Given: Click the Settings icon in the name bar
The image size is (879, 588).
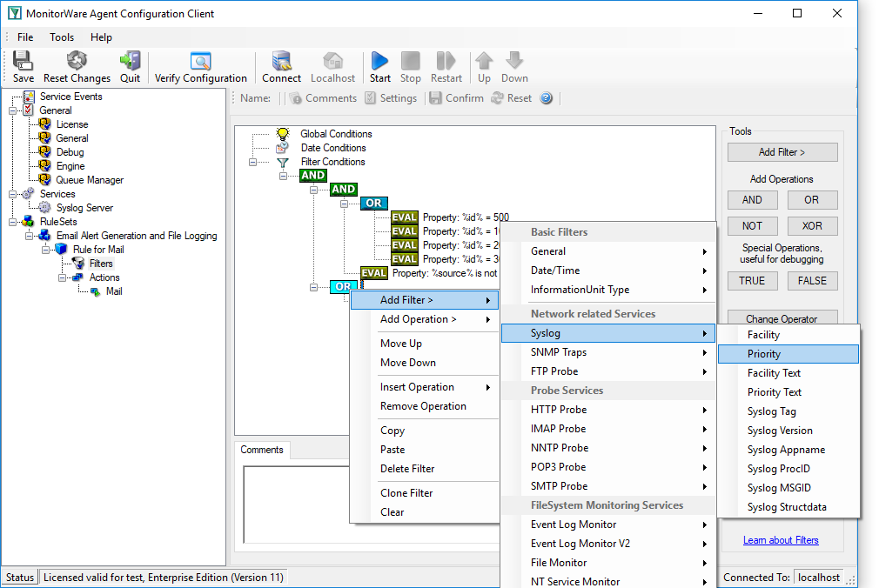Looking at the screenshot, I should point(370,98).
